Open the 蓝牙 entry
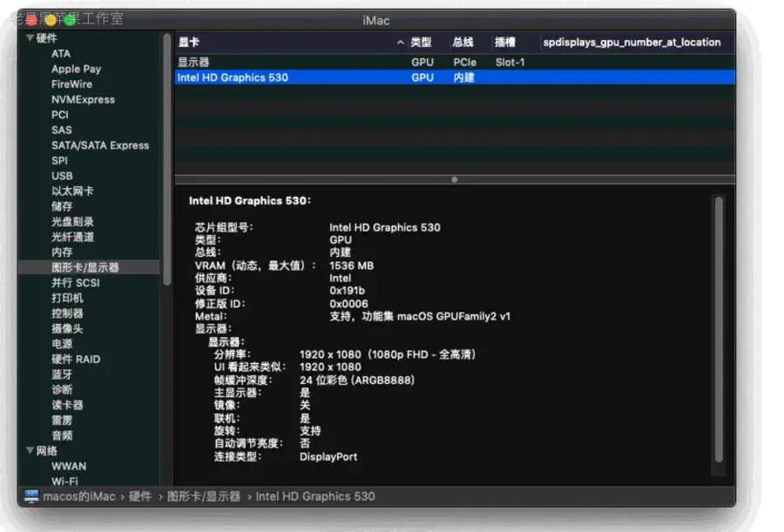 pyautogui.click(x=62, y=374)
